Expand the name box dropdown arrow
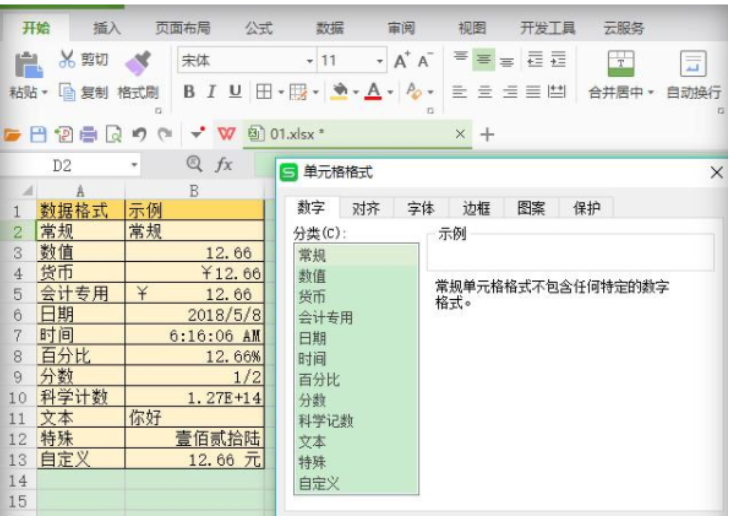Screen dimensions: 744x522 [134, 165]
